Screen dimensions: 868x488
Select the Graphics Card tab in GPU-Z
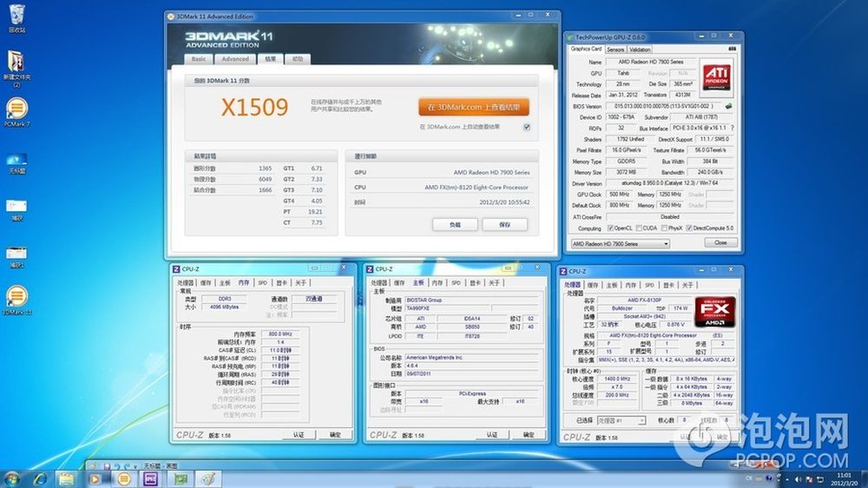586,49
